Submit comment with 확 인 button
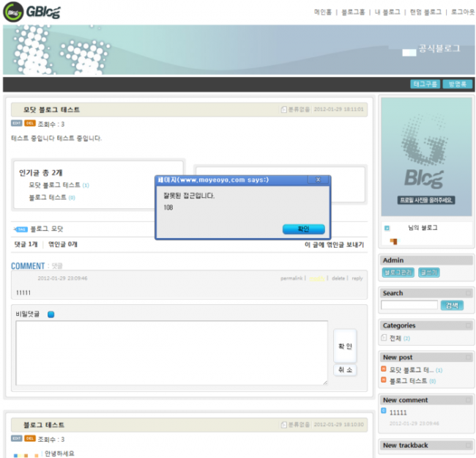This screenshot has width=476, height=458. pyautogui.click(x=345, y=346)
